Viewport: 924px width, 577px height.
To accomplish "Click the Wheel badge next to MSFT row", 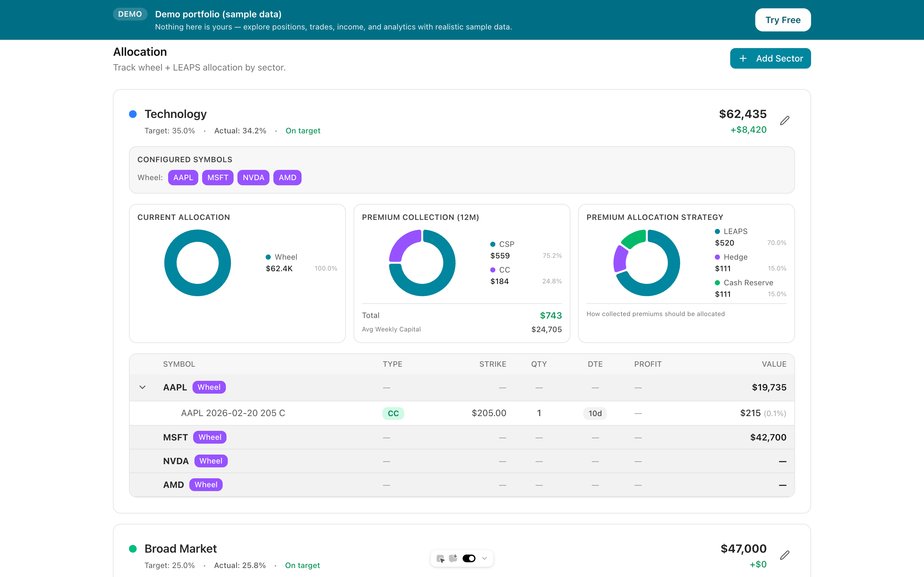I will pos(210,437).
